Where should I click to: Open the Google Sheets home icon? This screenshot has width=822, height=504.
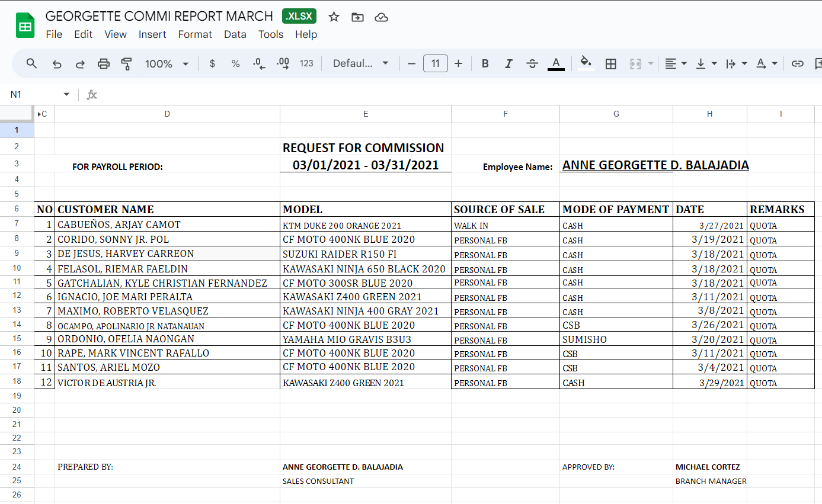pyautogui.click(x=25, y=25)
